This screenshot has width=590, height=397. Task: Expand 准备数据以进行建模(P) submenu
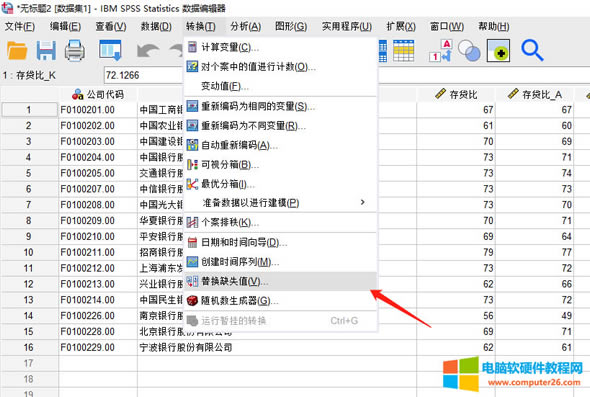tap(280, 203)
